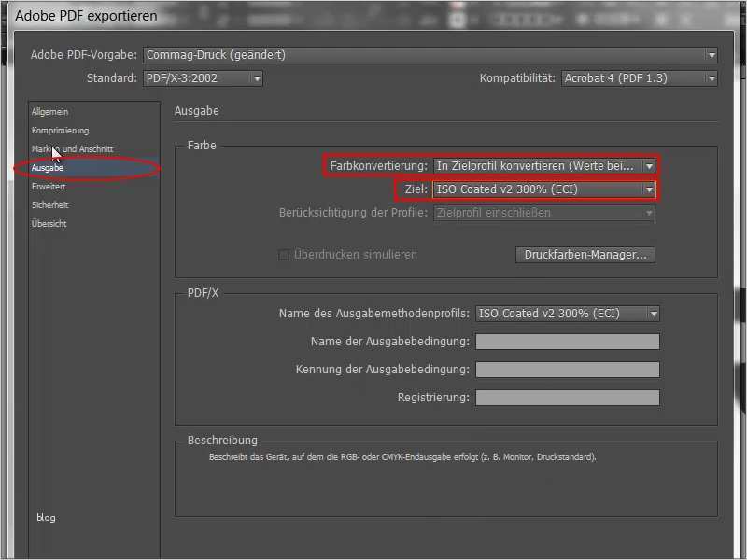
Task: Open the Kompatibilität Acrobat 4 dropdown
Action: click(640, 78)
